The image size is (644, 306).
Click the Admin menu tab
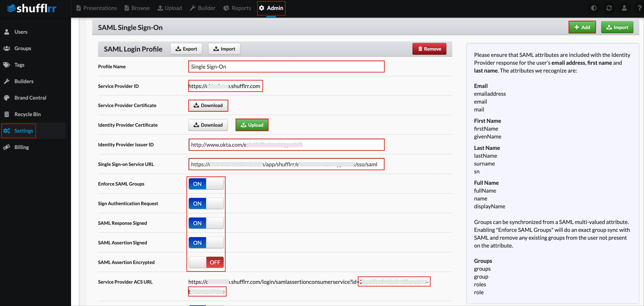click(271, 8)
